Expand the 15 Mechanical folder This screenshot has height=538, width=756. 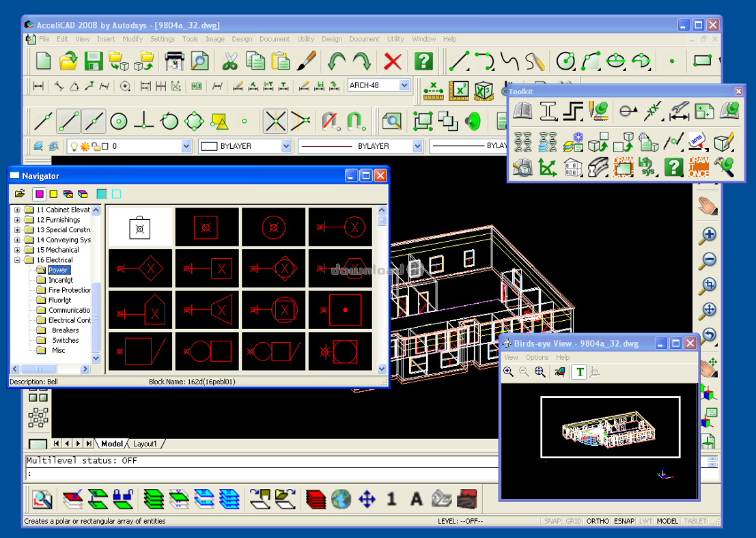coord(17,250)
